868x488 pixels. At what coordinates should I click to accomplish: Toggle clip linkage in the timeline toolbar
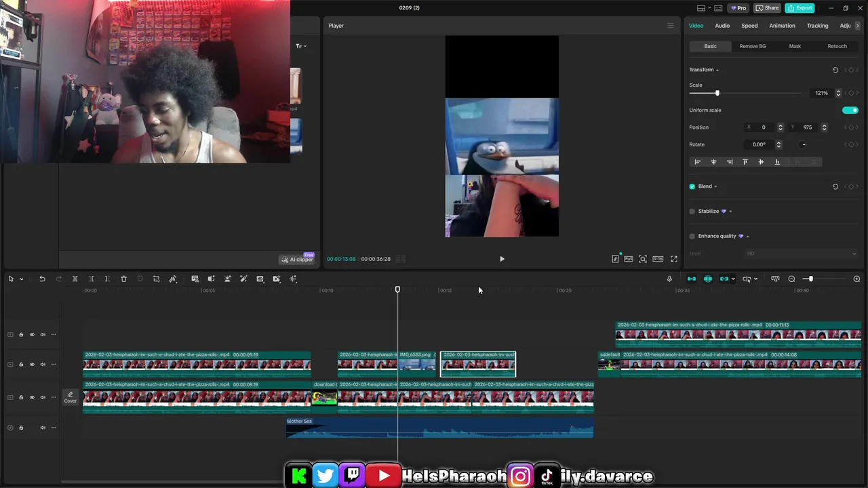[724, 279]
